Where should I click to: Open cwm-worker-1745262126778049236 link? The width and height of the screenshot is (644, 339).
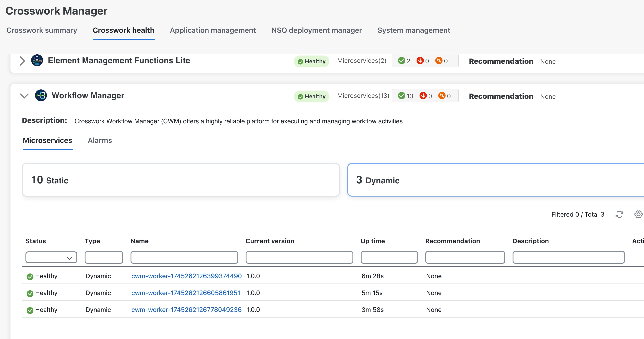(x=186, y=309)
